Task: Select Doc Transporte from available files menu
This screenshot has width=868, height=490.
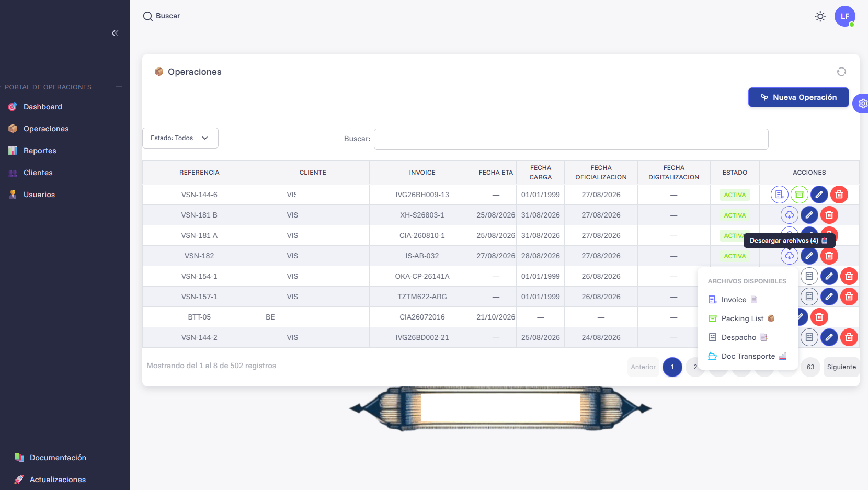Action: 748,356
